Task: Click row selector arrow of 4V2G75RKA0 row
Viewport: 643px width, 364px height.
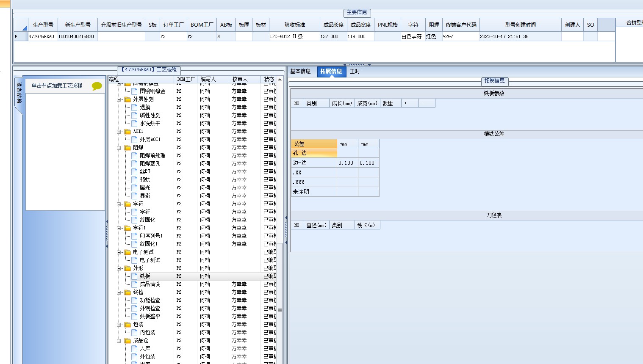Action: click(x=21, y=36)
